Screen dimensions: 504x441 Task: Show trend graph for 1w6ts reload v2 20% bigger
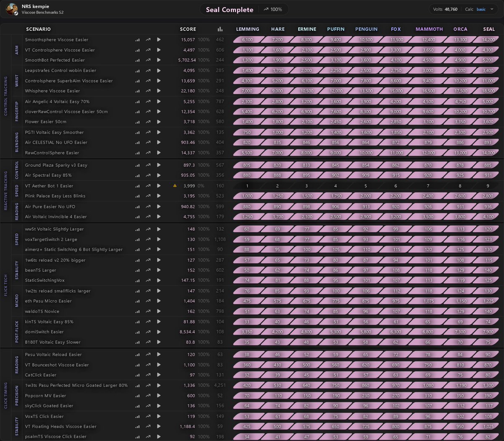[x=148, y=260]
